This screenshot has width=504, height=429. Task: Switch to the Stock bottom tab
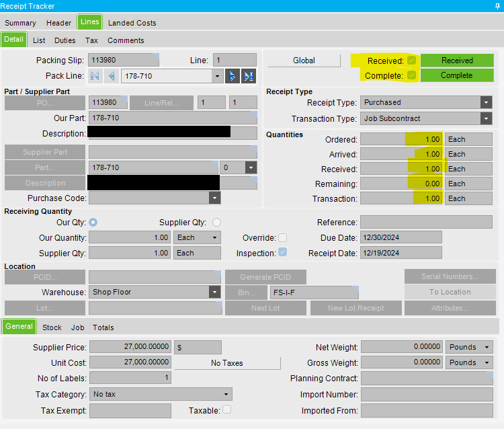(52, 327)
